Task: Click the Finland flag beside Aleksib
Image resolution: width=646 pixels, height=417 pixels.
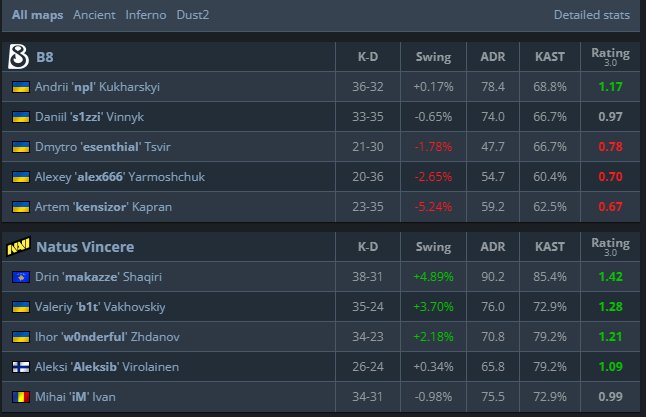Action: (20, 367)
